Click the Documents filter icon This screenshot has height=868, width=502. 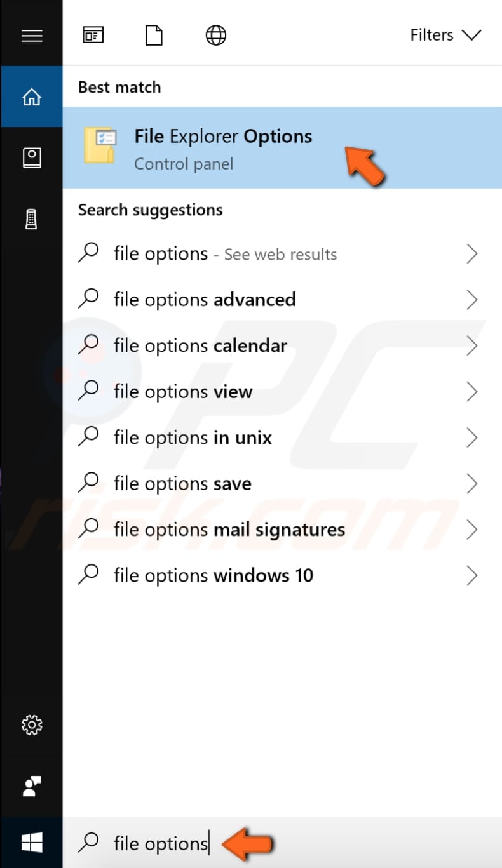point(154,35)
